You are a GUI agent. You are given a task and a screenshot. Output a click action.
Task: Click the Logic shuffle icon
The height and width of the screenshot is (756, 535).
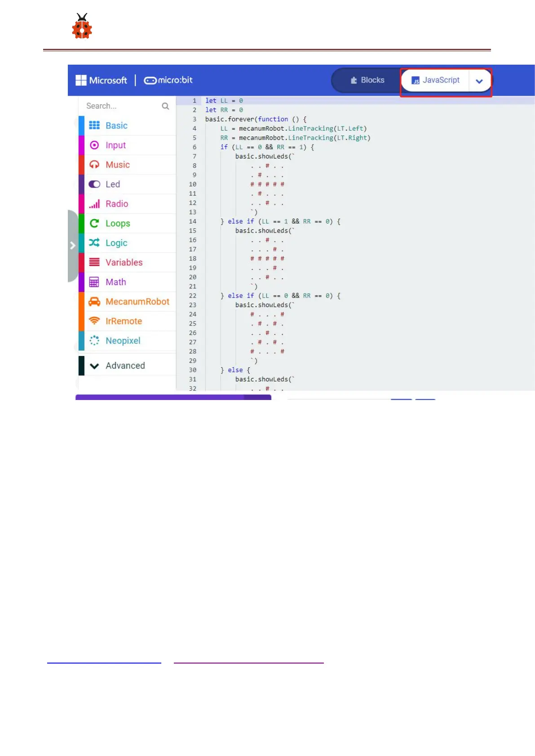tap(94, 243)
